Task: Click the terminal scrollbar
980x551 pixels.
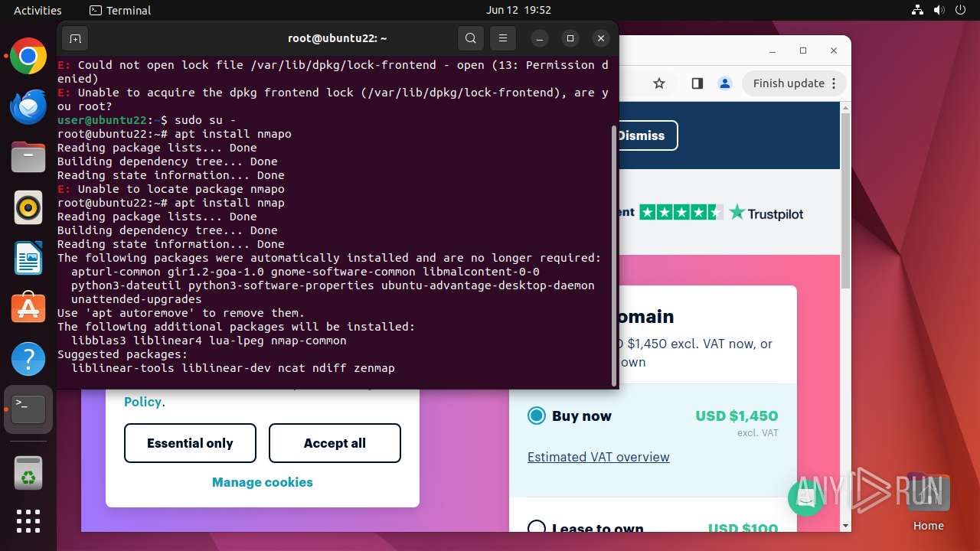Action: point(613,256)
